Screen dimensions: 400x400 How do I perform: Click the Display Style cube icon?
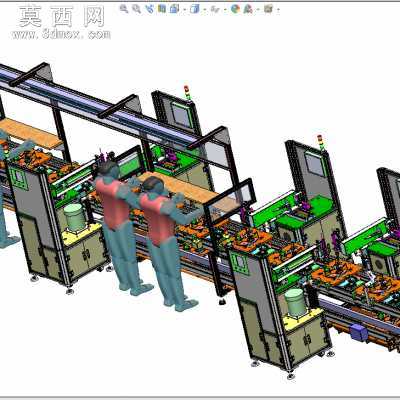point(194,9)
